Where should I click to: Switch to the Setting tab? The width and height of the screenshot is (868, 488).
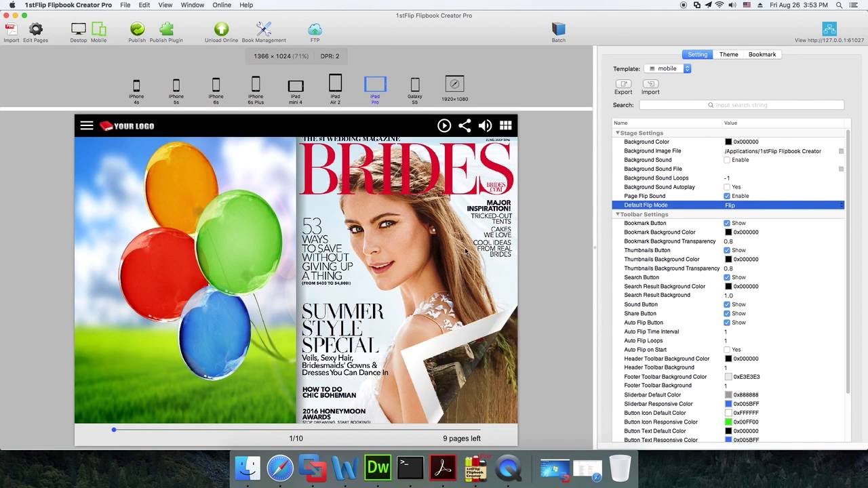(697, 54)
